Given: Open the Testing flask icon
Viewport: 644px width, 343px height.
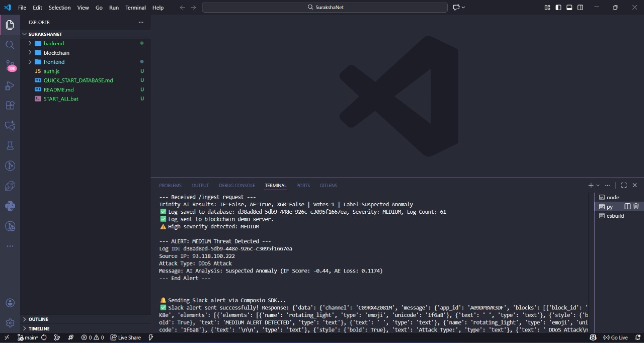Looking at the screenshot, I should [10, 145].
